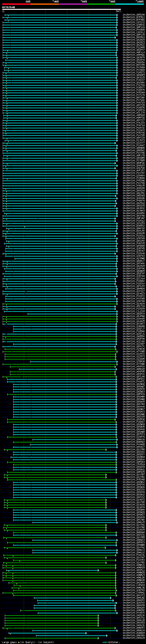This screenshot has height=644, width=146.
Task: Click the UniRef100_A1BQG9 label
Action: pos(134,633)
